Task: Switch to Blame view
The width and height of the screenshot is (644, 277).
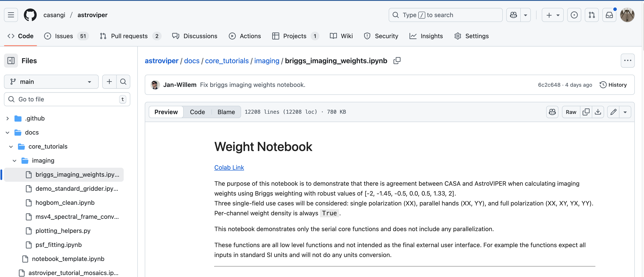Action: click(x=226, y=112)
